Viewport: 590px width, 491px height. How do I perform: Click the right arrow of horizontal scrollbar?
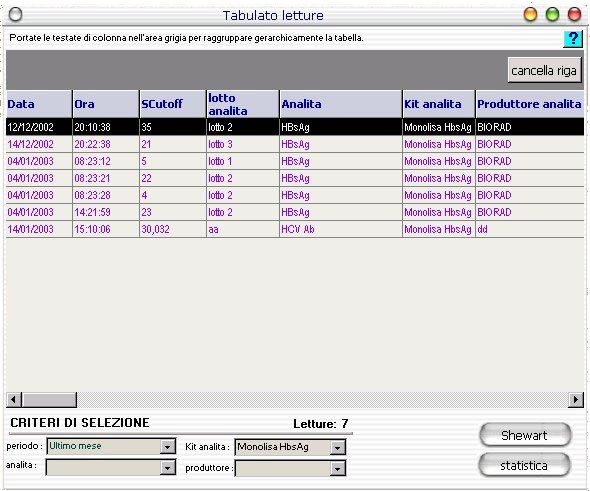576,399
